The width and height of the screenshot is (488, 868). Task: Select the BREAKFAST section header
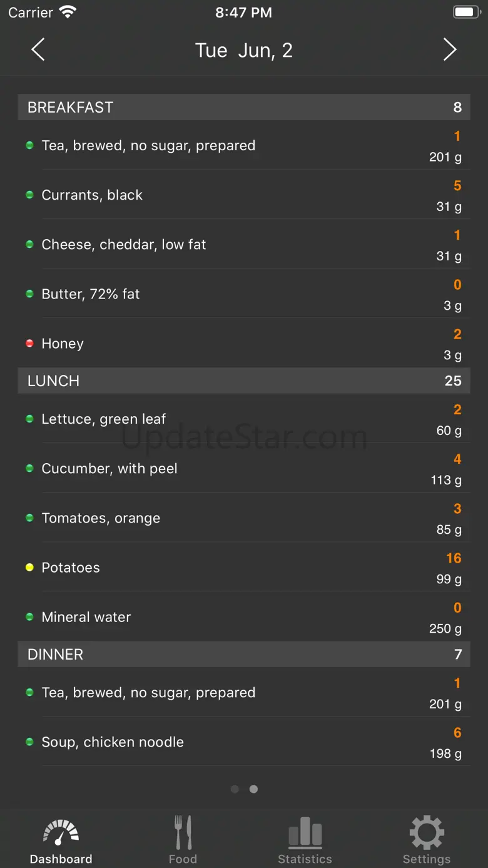244,107
